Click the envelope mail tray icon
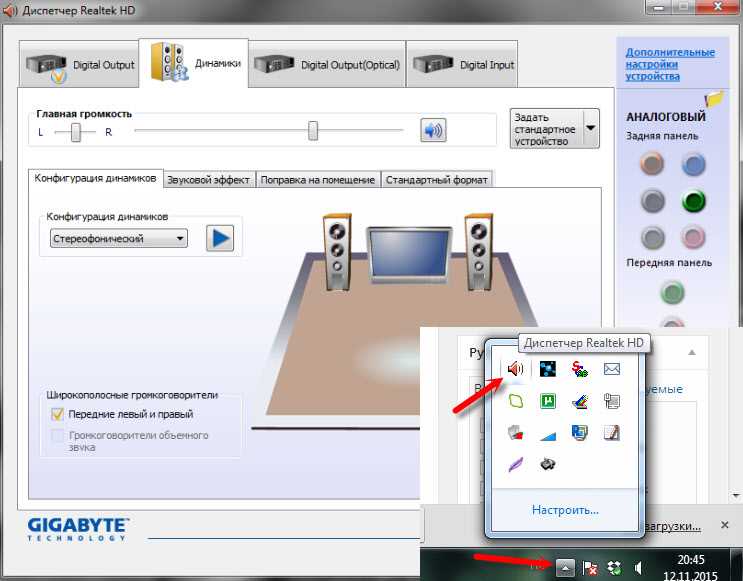 point(611,369)
